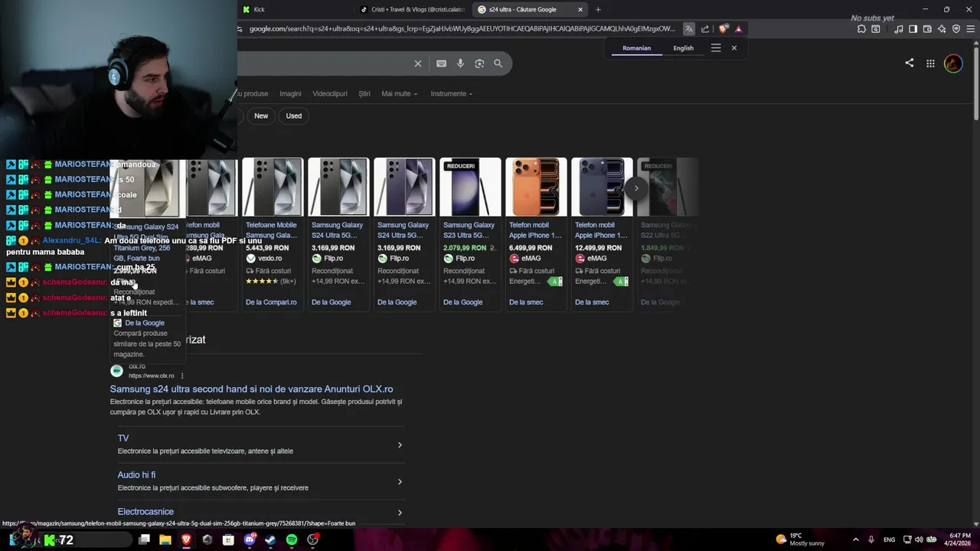Screen dimensions: 980x551
Task: Open File Explorer from the taskbar
Action: pos(165,540)
